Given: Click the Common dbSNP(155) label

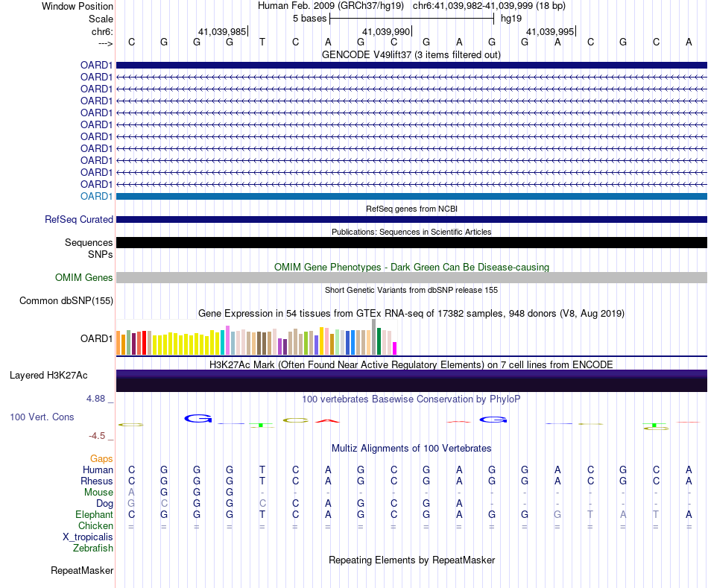Looking at the screenshot, I should 66,301.
